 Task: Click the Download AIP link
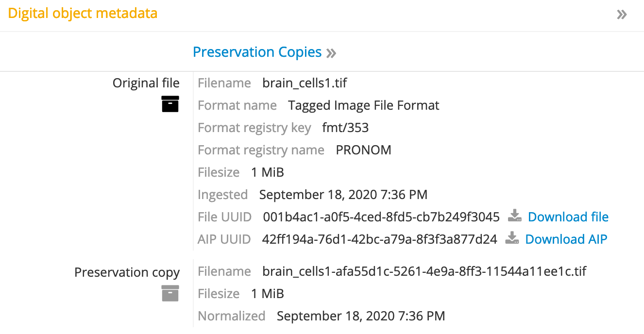coord(566,239)
